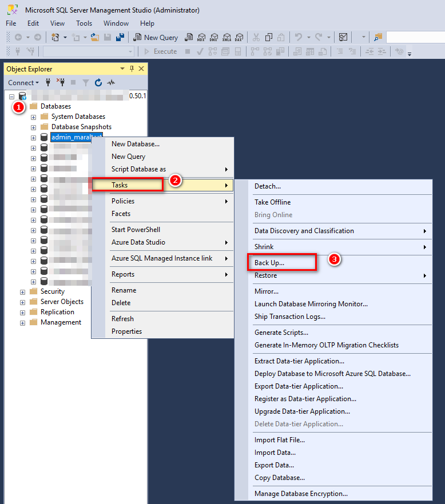Click Rename in context menu
445x504 pixels.
pyautogui.click(x=162, y=290)
